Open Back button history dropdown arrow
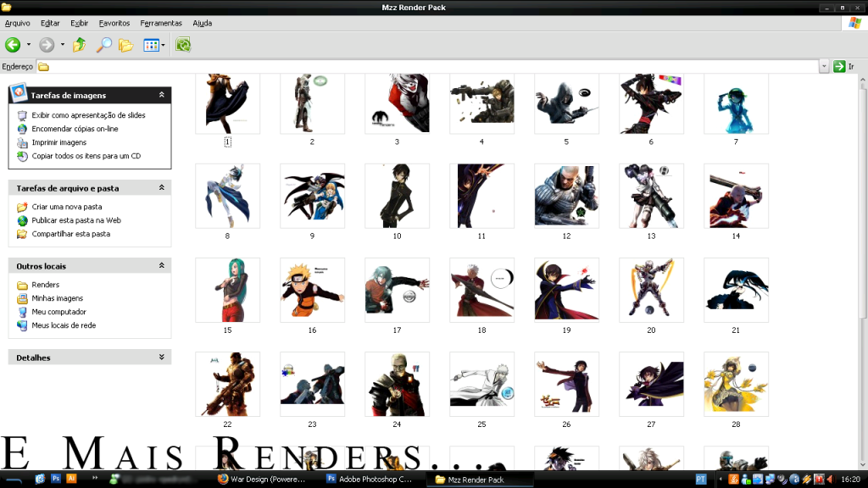 (x=29, y=45)
